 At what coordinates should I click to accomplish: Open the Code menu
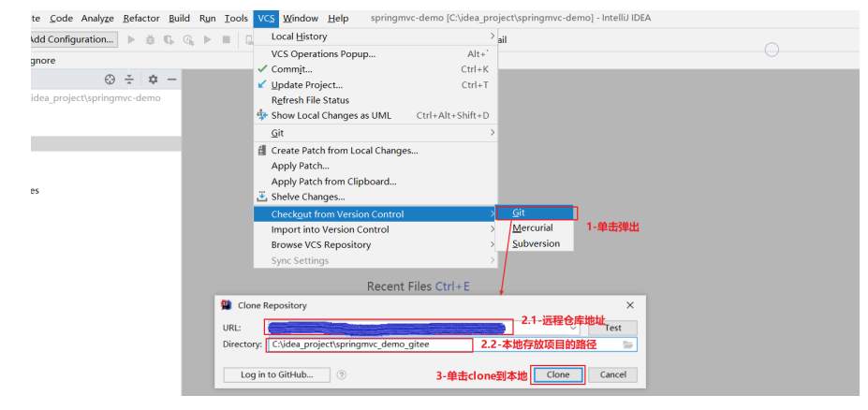(61, 19)
